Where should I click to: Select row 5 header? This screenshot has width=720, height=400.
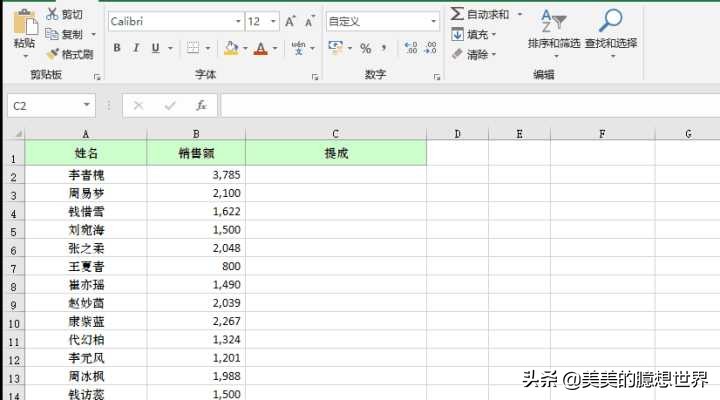13,231
